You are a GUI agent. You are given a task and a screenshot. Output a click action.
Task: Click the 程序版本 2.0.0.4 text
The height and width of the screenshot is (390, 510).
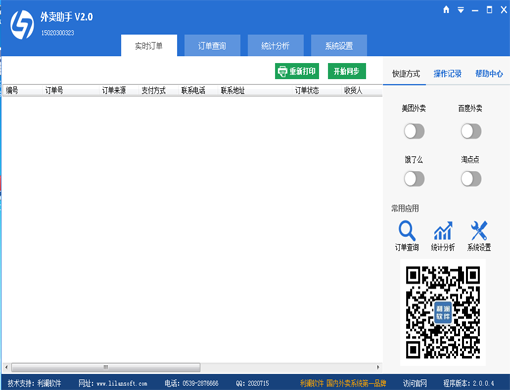tap(469, 383)
